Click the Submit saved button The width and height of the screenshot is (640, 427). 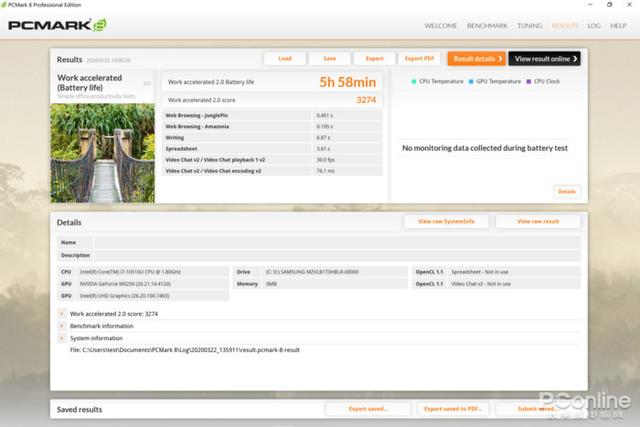tap(538, 409)
